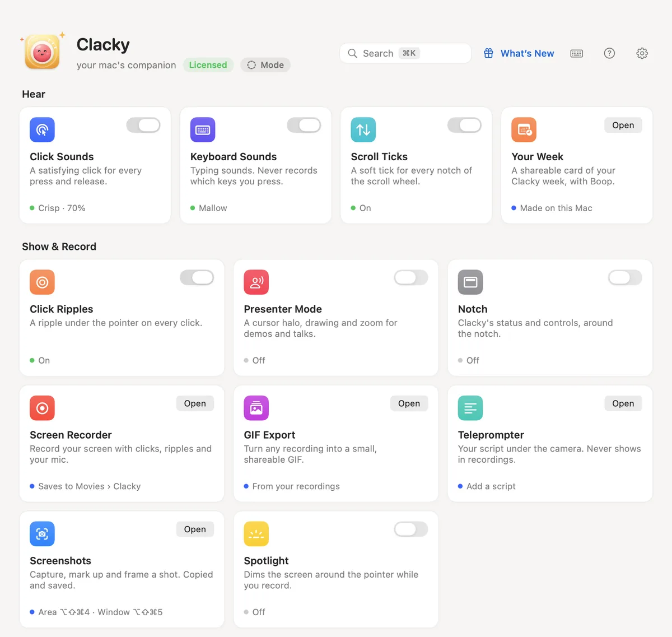The width and height of the screenshot is (672, 637).
Task: Click the 'Add a script' text
Action: pyautogui.click(x=491, y=486)
